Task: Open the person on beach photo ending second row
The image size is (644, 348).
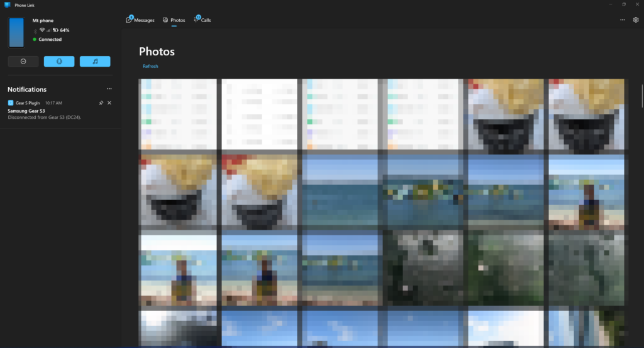Action: [586, 193]
